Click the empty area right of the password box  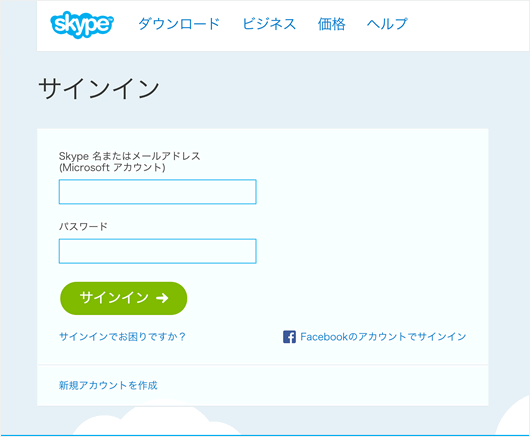[372, 251]
